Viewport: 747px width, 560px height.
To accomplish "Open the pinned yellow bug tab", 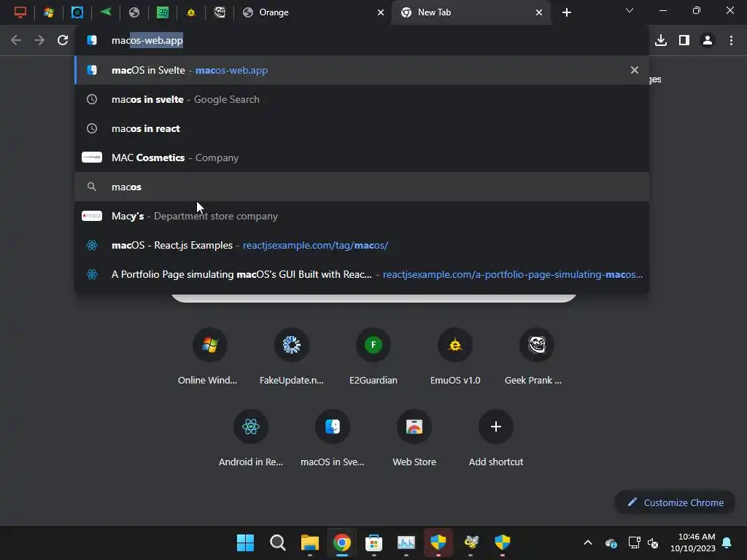I will pyautogui.click(x=191, y=12).
